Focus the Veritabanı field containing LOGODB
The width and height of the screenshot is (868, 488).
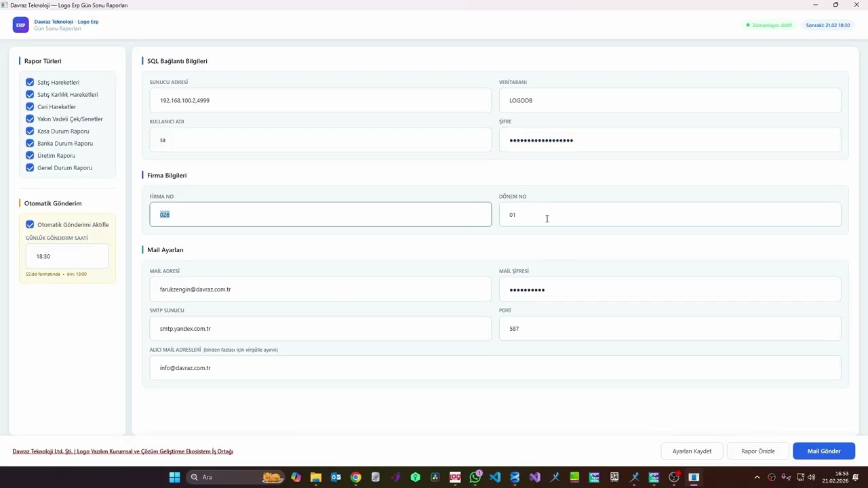670,100
